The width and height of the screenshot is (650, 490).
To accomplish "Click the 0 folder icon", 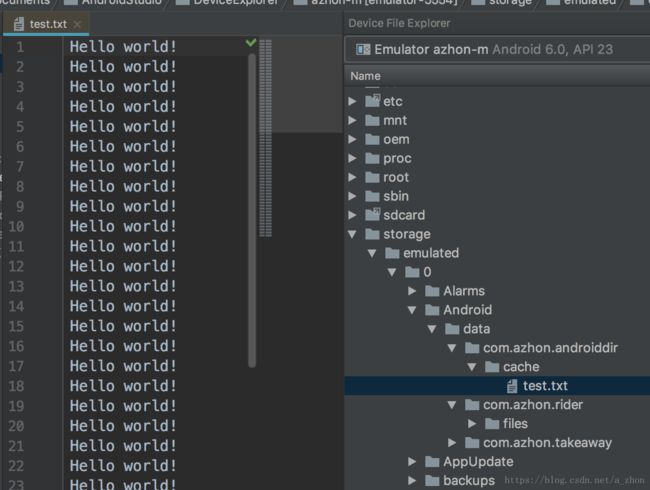I will (x=412, y=272).
